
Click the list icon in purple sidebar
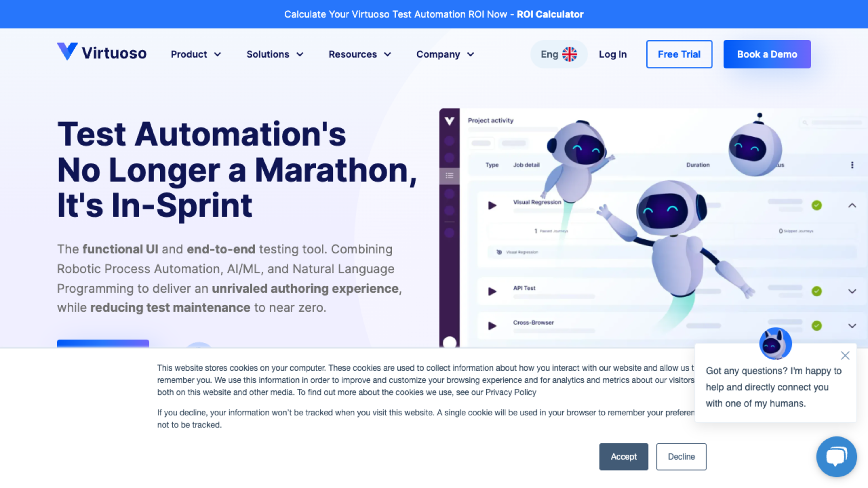[449, 176]
